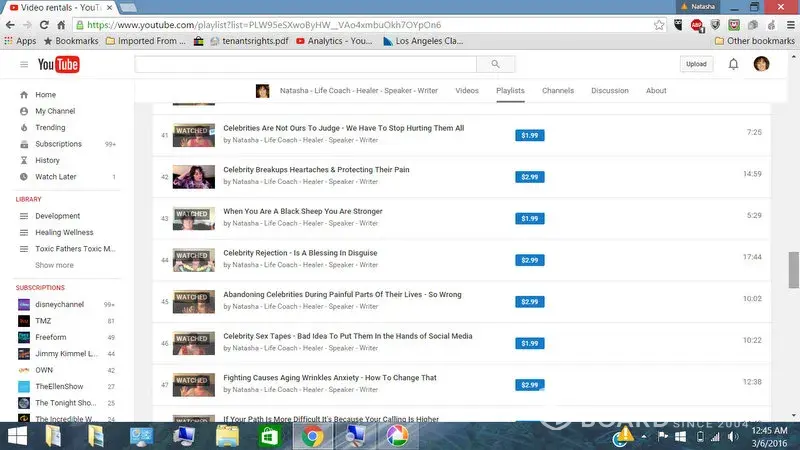
Task: Open the notifications bell
Action: click(733, 64)
